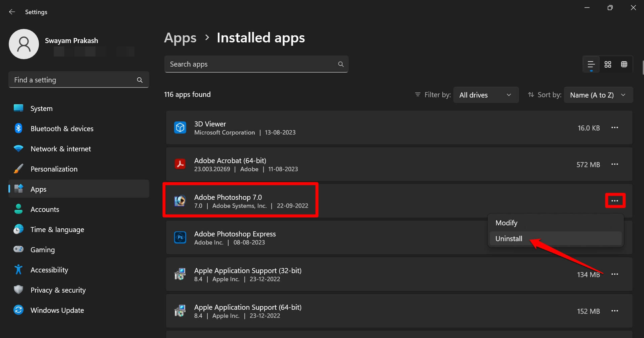The image size is (644, 338).
Task: Click the Adobe Photoshop Express app icon
Action: (180, 237)
